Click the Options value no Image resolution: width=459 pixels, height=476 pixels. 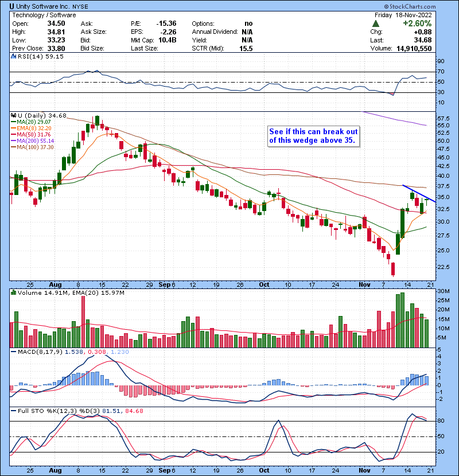[x=248, y=24]
